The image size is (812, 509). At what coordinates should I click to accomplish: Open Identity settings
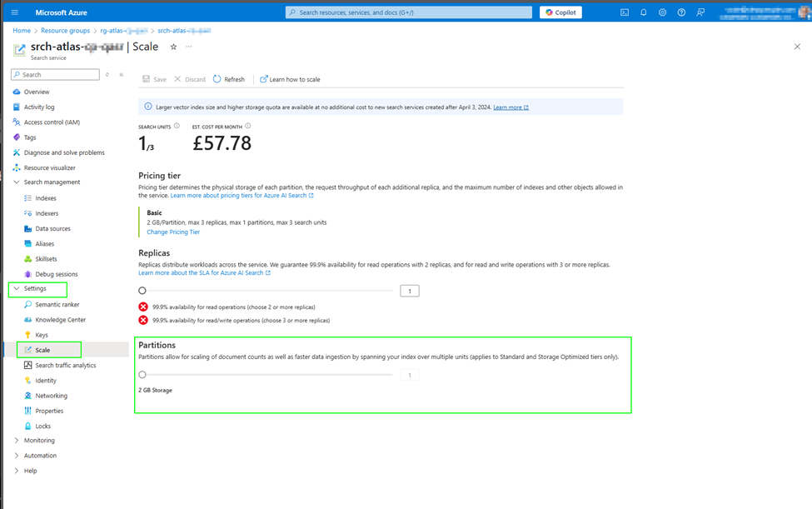[x=46, y=381]
